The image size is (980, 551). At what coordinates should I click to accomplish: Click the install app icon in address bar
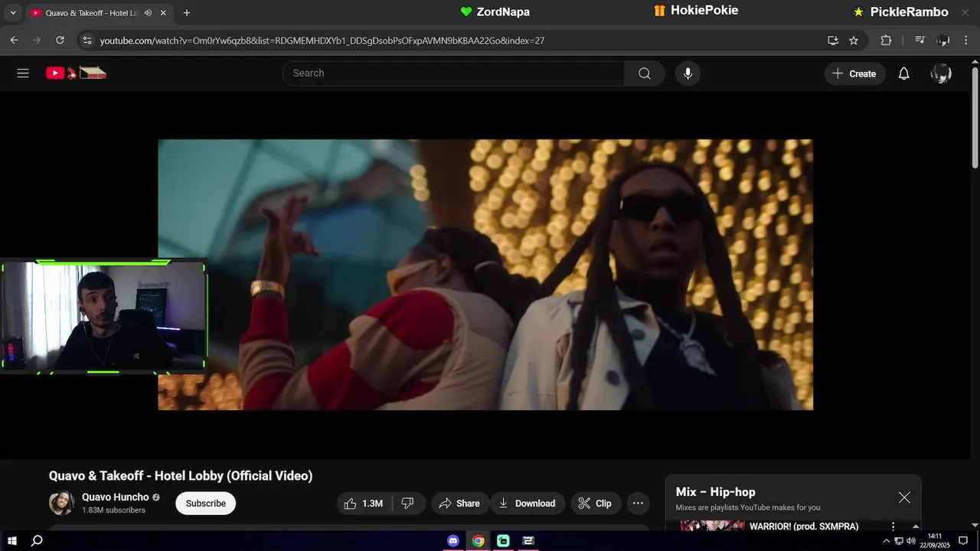click(833, 40)
